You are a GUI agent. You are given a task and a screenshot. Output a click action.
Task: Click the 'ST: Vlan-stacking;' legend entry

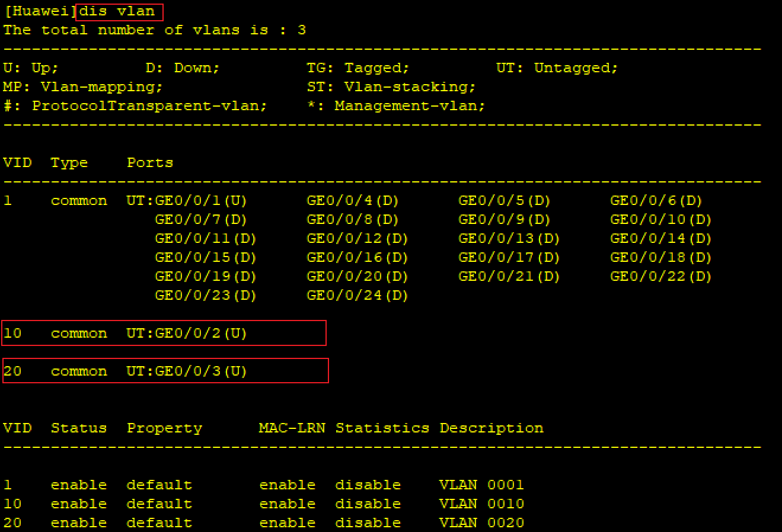[x=391, y=87]
